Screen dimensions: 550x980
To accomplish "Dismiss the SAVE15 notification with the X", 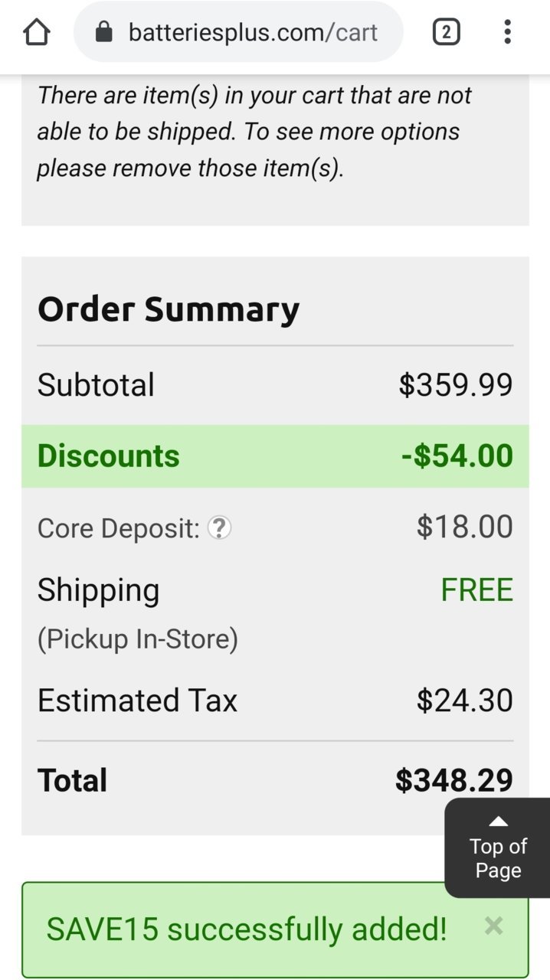I will [x=494, y=926].
